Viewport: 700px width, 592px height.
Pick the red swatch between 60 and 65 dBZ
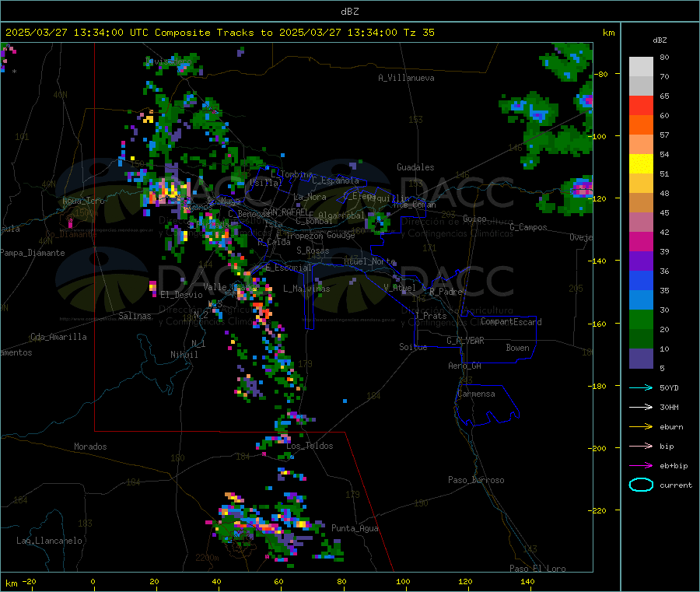pyautogui.click(x=641, y=105)
